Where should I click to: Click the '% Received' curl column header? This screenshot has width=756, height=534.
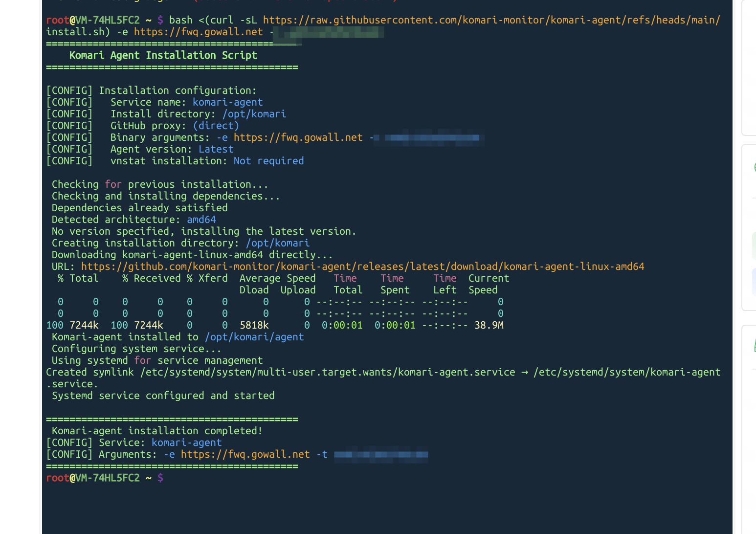click(152, 278)
